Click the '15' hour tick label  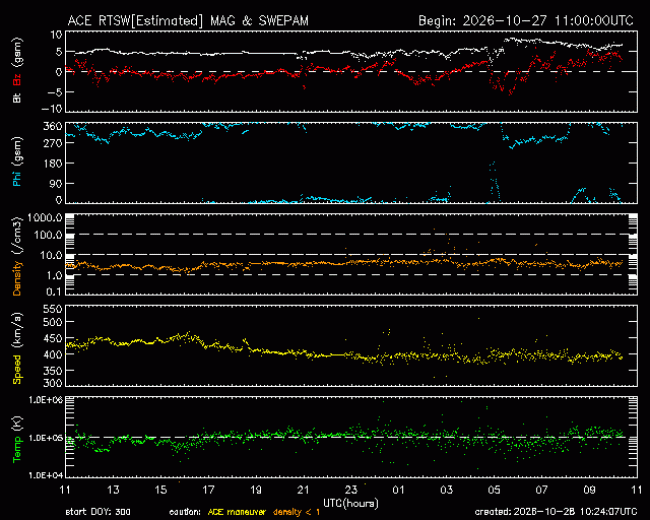(160, 490)
